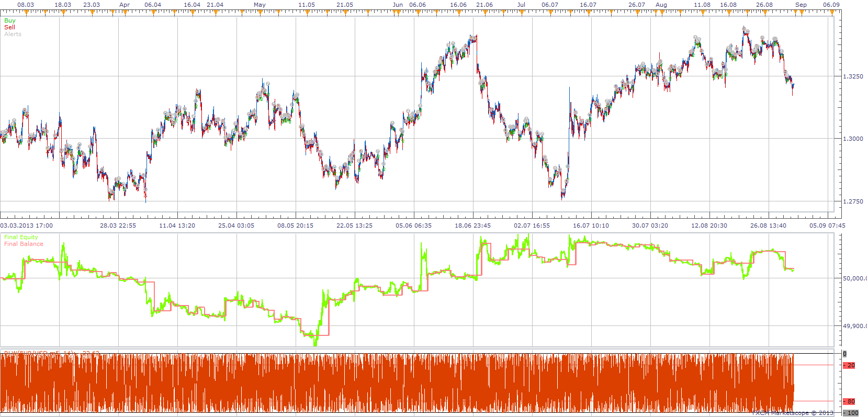
Task: Click the gray Alerts legend label
Action: [13, 34]
